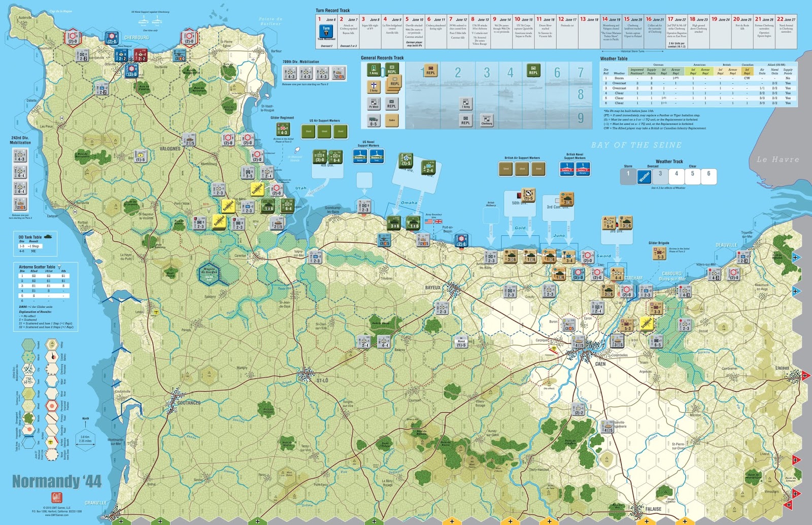Select the left US Naval Support marker
The height and width of the screenshot is (525, 812).
click(x=360, y=156)
